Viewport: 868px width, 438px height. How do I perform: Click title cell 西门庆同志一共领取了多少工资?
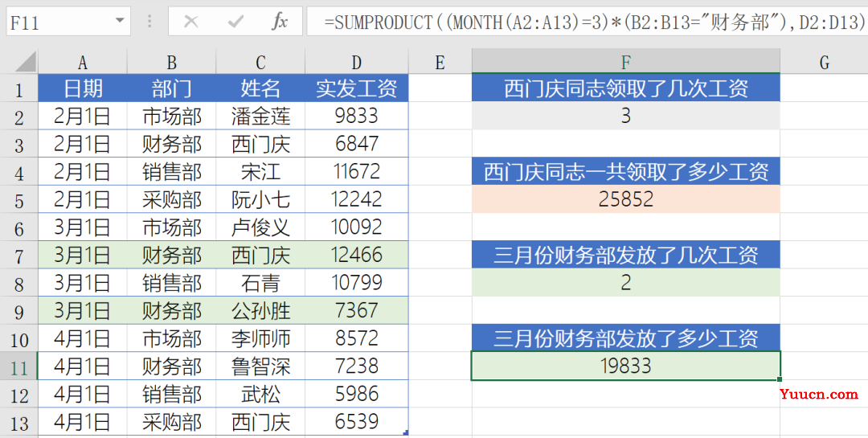pyautogui.click(x=626, y=172)
